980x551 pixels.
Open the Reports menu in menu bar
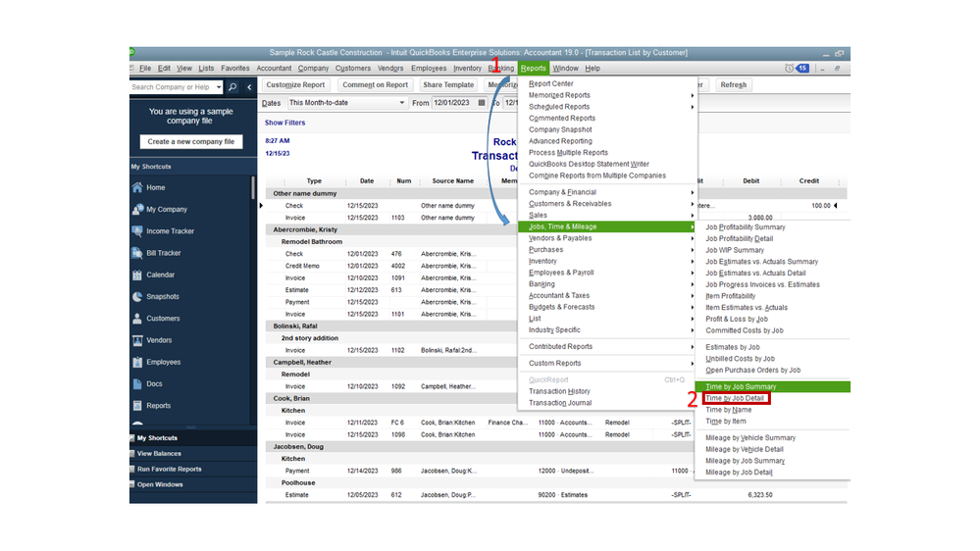pos(533,68)
